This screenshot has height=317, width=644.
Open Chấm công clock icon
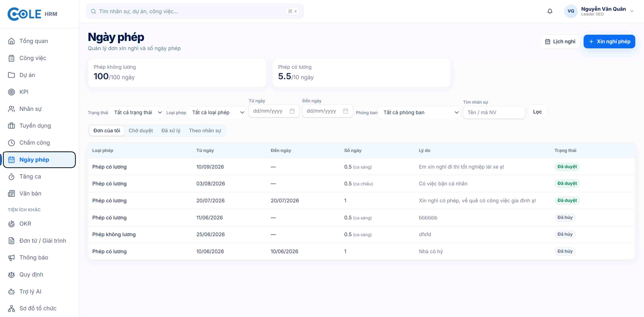point(11,143)
